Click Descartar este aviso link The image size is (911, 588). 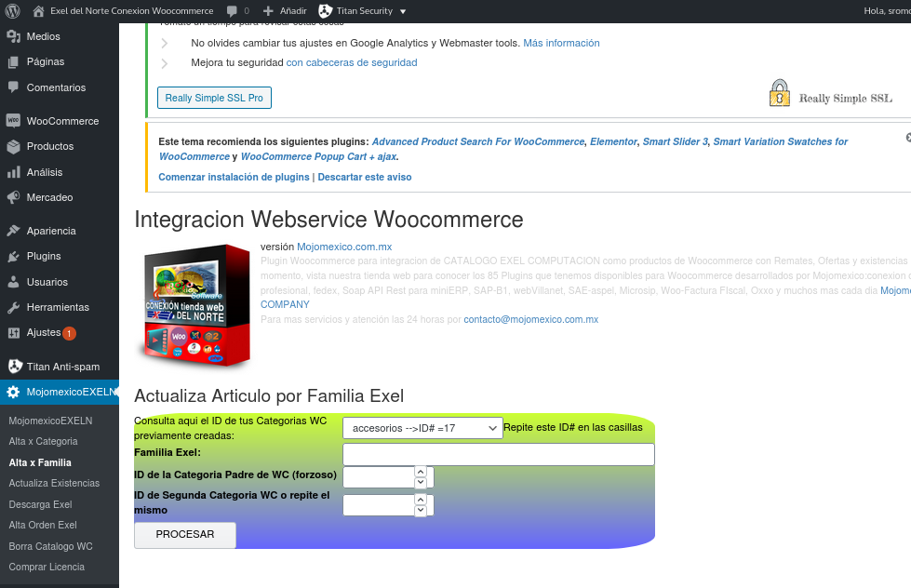tap(364, 177)
